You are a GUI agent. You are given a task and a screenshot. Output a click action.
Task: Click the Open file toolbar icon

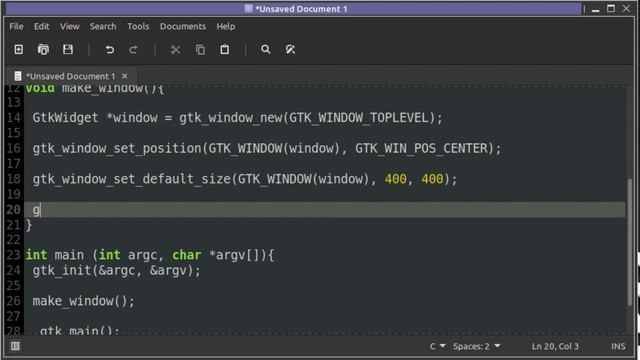43,49
